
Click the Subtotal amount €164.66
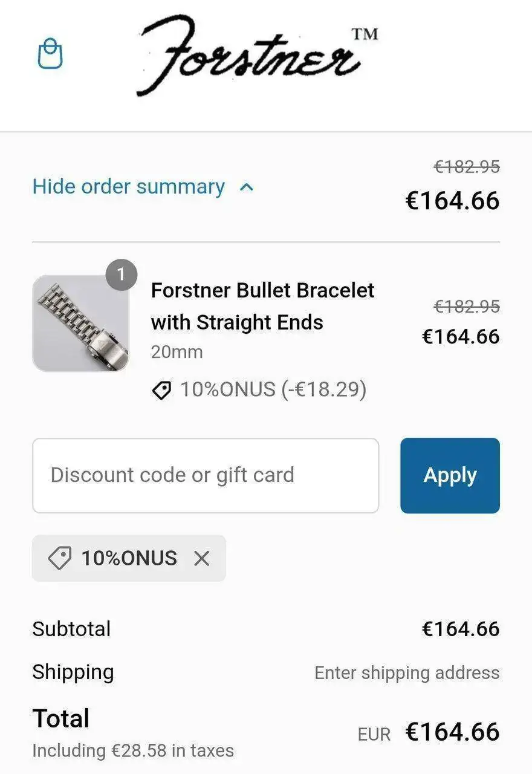coord(461,629)
